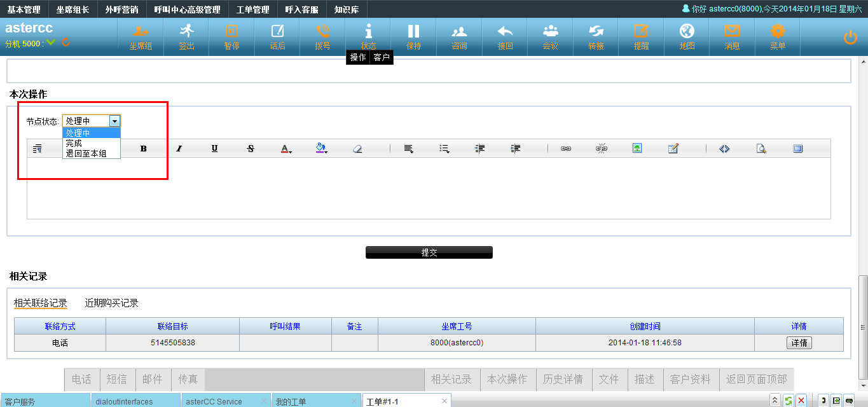Open the 会议 conference icon

point(550,36)
